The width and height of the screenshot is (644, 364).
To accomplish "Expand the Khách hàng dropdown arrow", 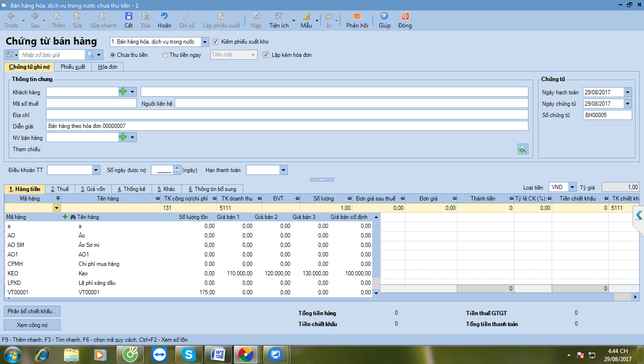I will (x=133, y=91).
